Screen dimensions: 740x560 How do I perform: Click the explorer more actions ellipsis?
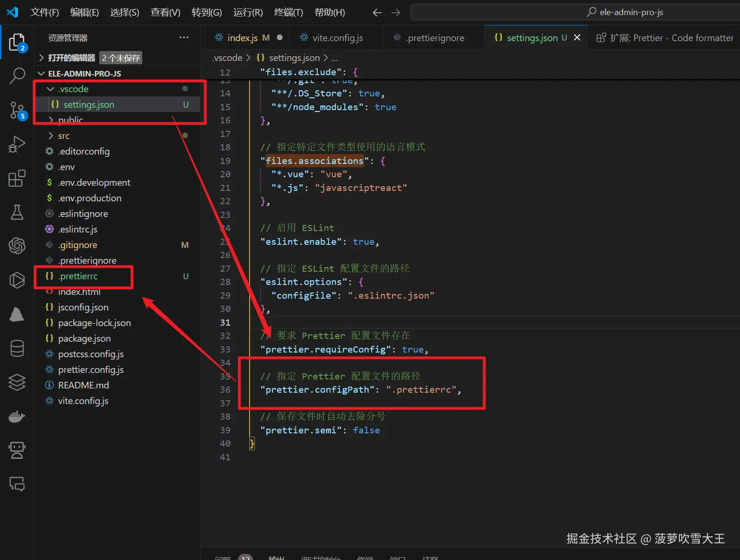(183, 38)
